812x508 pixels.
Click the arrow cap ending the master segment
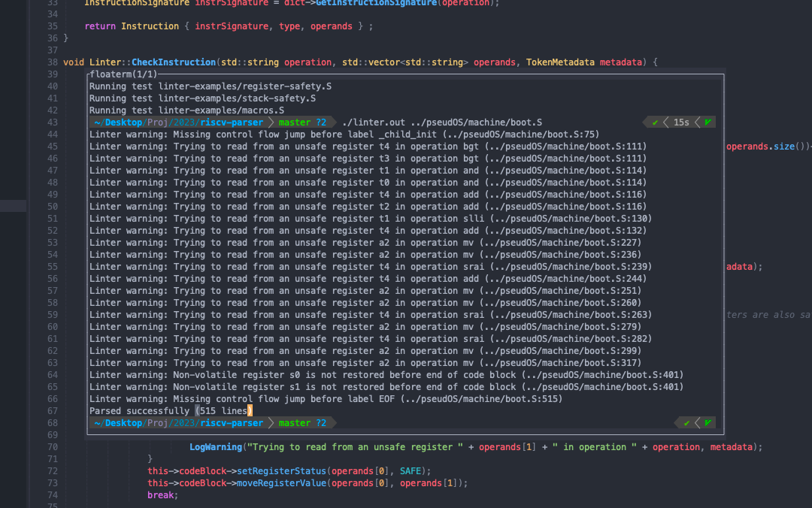click(333, 122)
